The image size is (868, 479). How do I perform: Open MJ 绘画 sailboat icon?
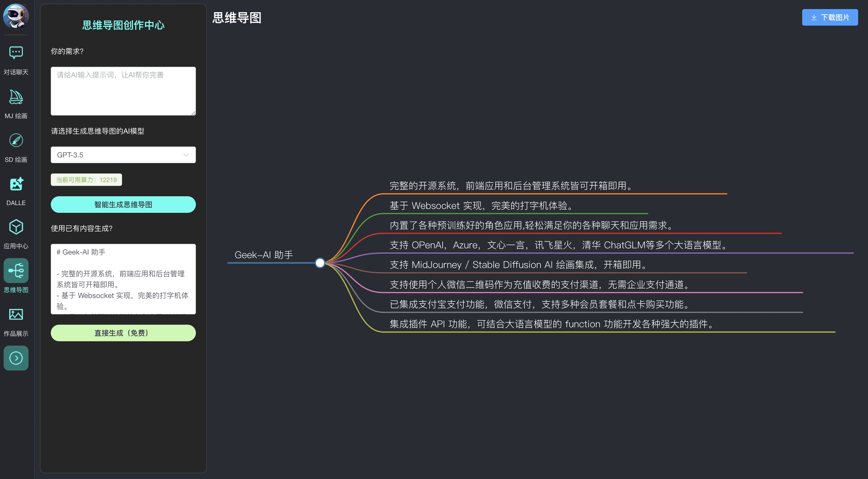click(x=16, y=97)
